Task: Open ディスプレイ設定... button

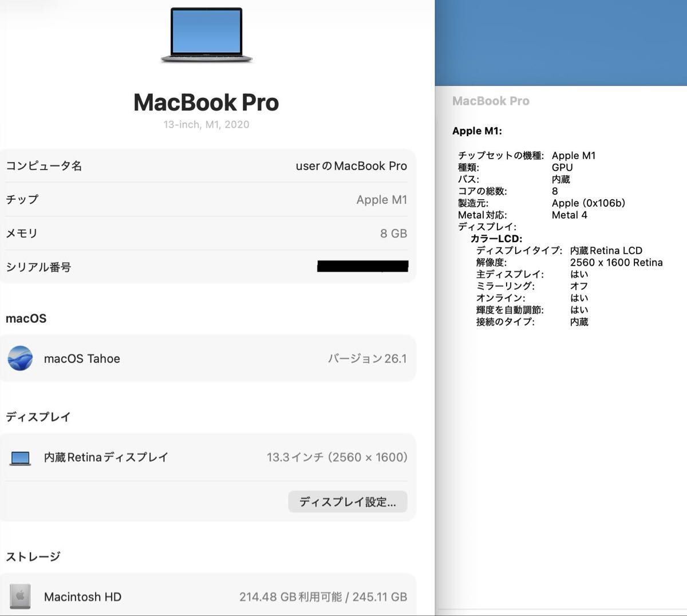Action: (348, 502)
